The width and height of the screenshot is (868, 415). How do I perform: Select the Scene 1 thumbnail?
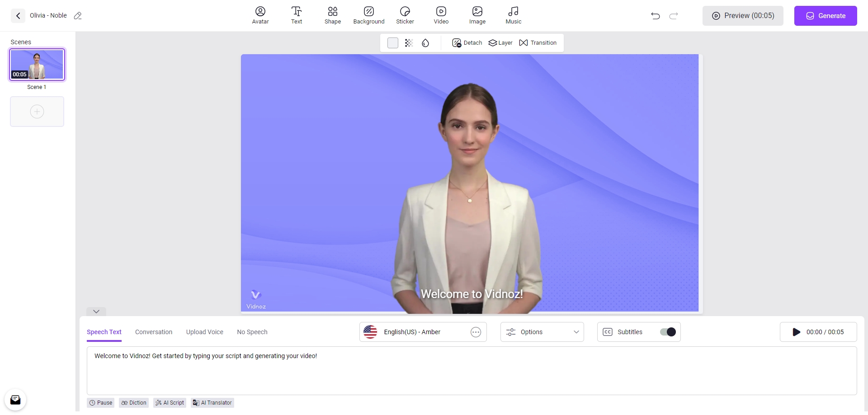[37, 65]
